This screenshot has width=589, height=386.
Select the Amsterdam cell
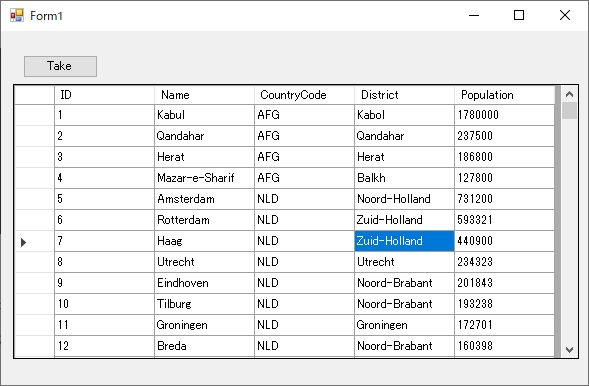coord(204,199)
